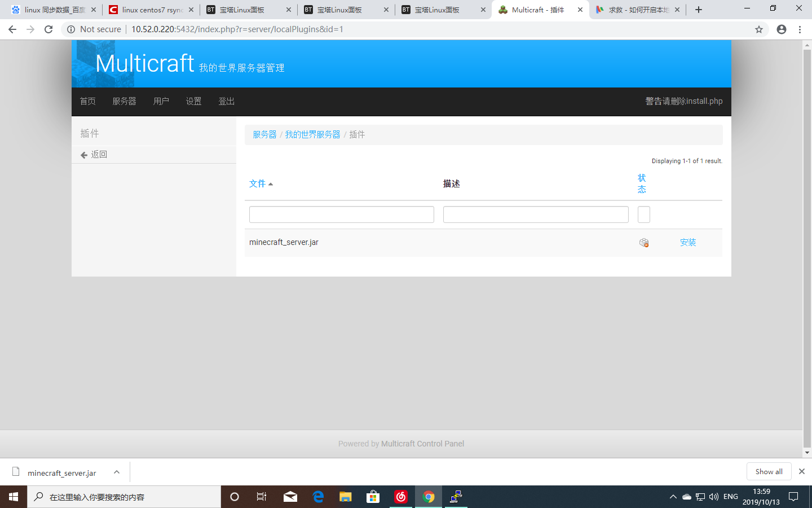Screen dimensions: 812x508
Task: Click the 我的世界服务器 breadcrumb link
Action: [x=312, y=135]
